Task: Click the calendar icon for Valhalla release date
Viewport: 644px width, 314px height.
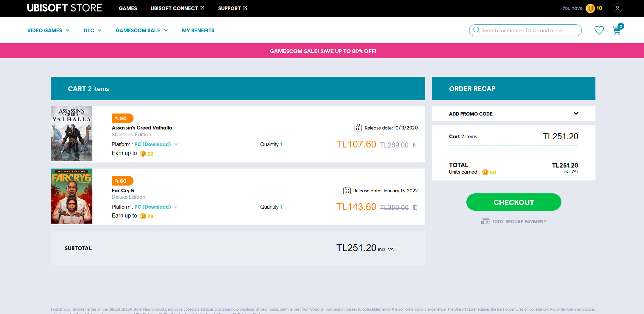Action: pos(358,128)
